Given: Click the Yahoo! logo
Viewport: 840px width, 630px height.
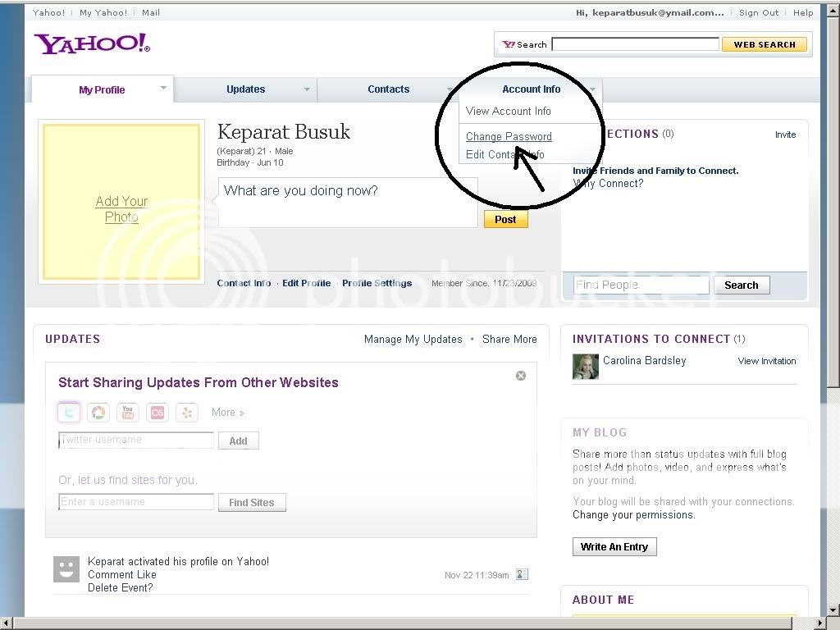Looking at the screenshot, I should [x=91, y=44].
